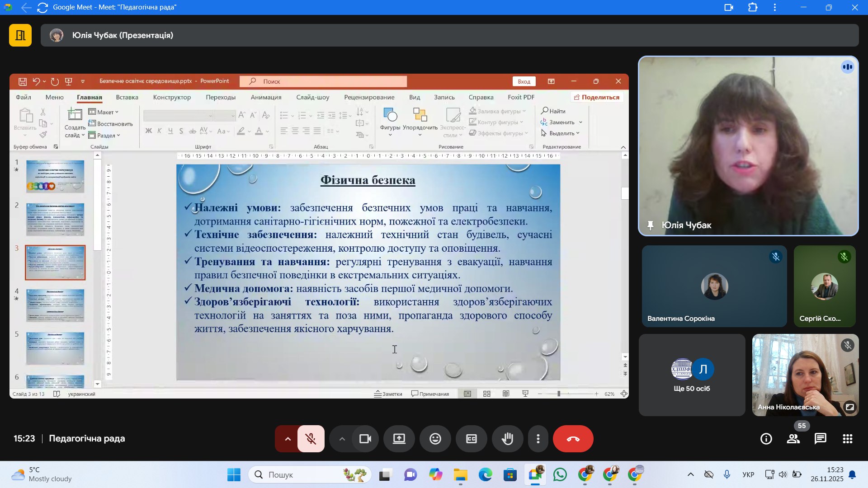Open the three-dot more options
The image size is (868, 488).
pos(538,439)
